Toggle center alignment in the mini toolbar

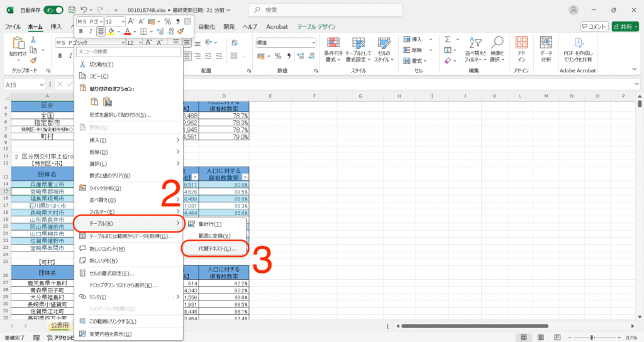tap(101, 31)
